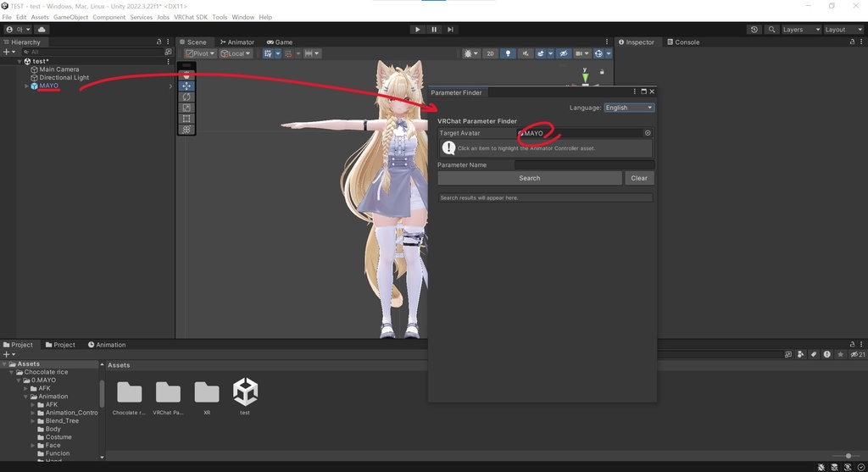Click the object picker circle for Target Avatar
Screen dimensions: 868x472
pos(648,133)
